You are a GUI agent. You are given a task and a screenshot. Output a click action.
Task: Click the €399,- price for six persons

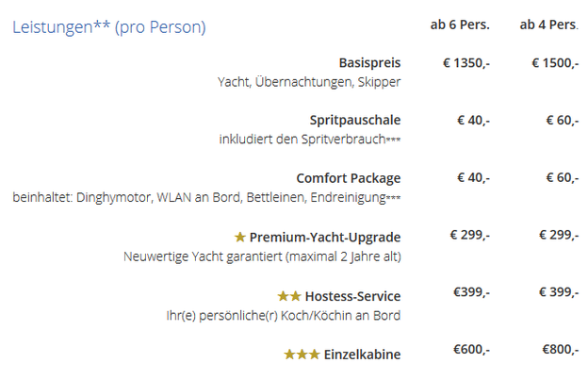coord(471,292)
